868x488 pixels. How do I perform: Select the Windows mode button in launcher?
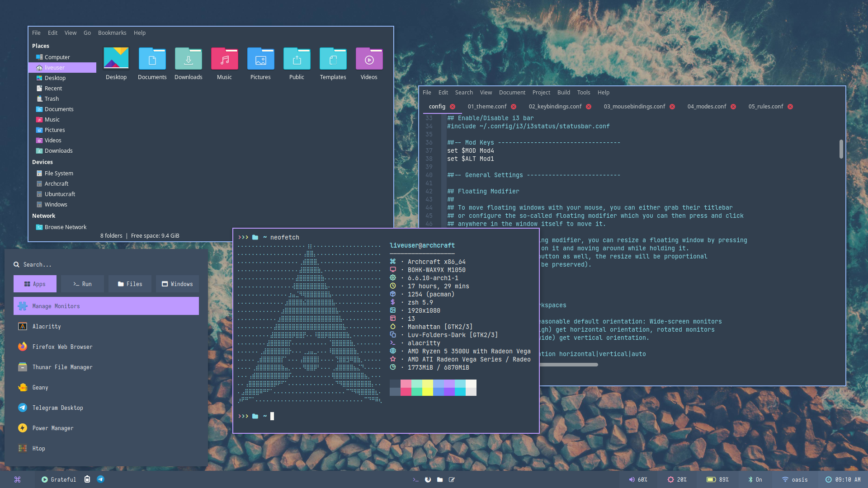click(x=177, y=284)
